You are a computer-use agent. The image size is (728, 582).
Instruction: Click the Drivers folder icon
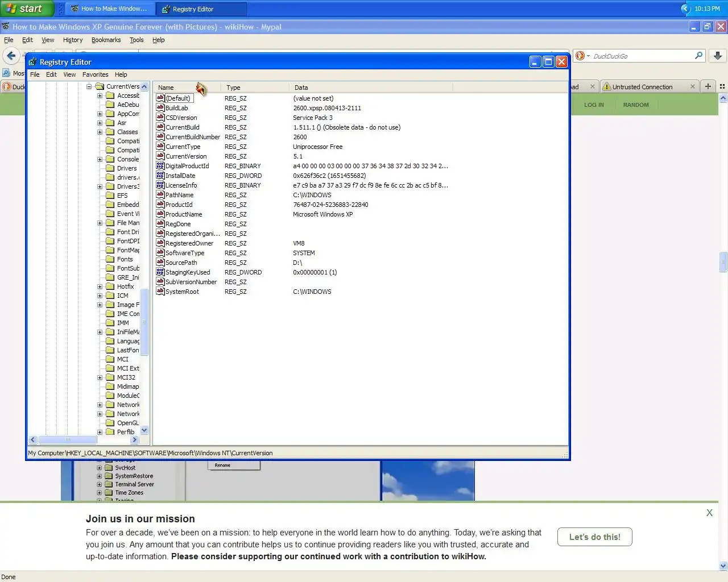click(110, 168)
